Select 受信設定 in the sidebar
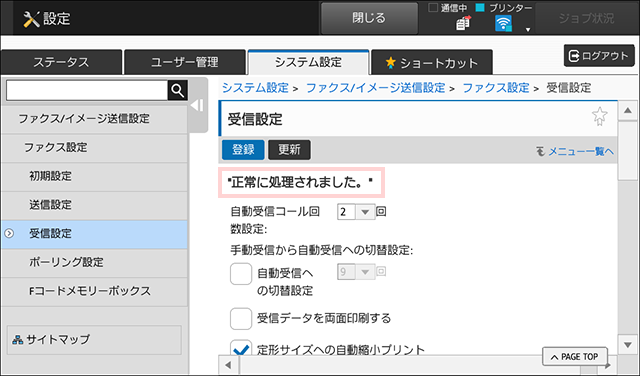640x376 pixels. point(94,234)
